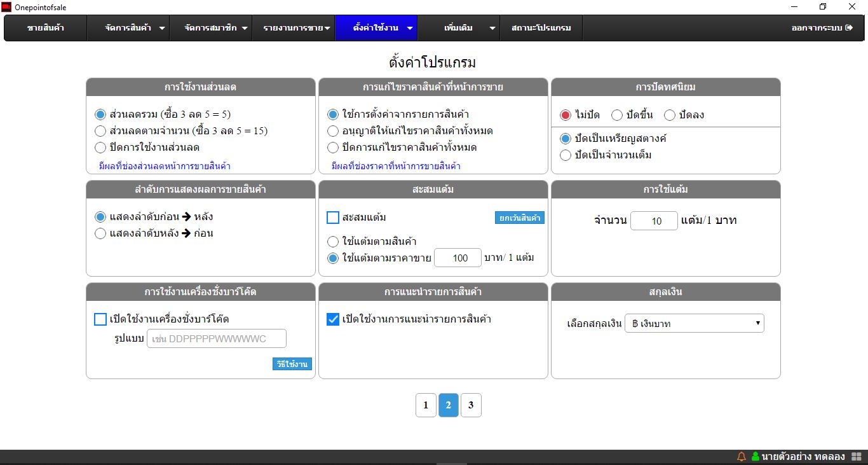The image size is (868, 465).
Task: Open the สถานะโปรแกรม menu item
Action: 541,28
